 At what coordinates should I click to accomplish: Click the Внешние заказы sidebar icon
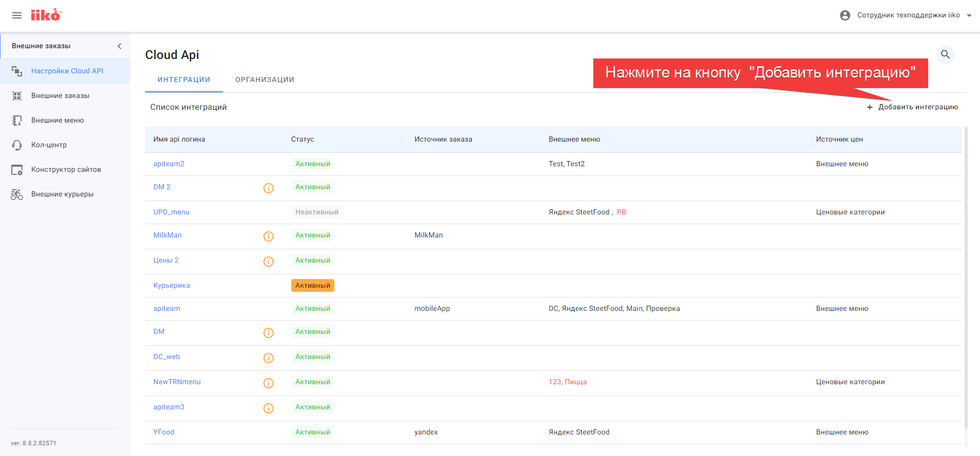pos(17,96)
